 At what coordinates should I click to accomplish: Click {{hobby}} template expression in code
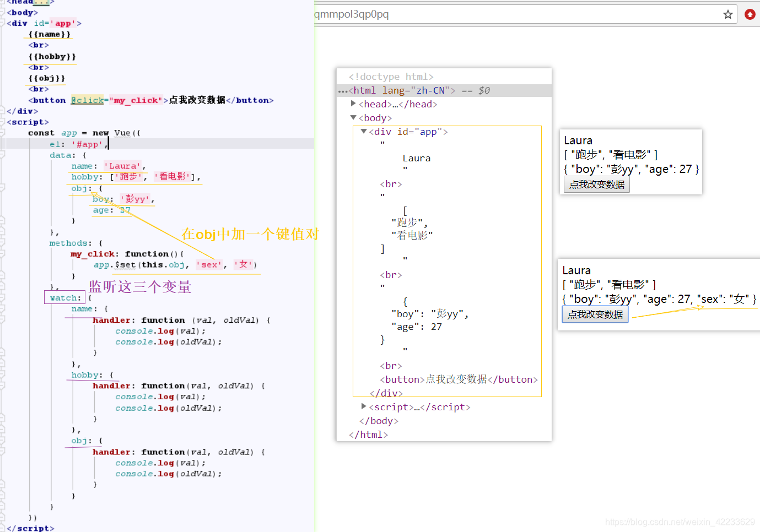[52, 57]
